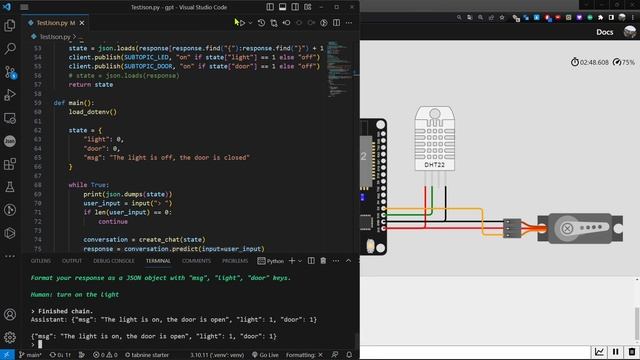
Task: Toggle the secondary side bar layout
Action: pyautogui.click(x=295, y=7)
